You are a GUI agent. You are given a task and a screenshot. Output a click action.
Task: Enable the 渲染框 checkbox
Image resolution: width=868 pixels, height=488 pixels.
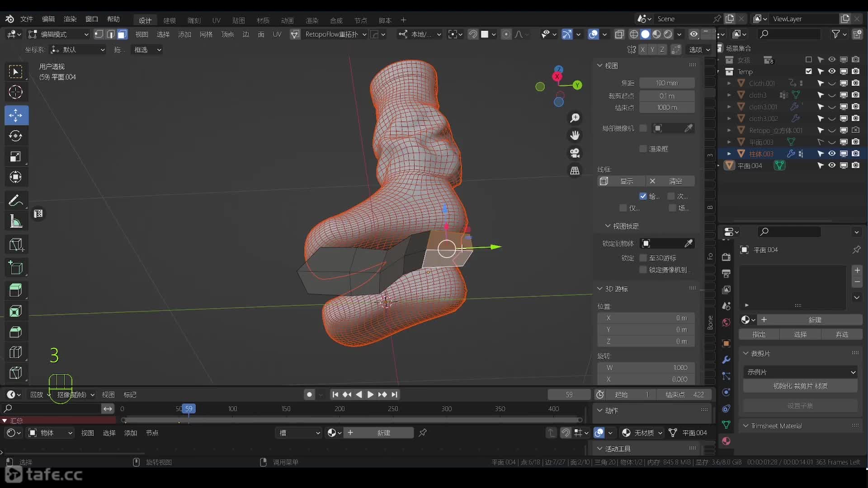642,149
